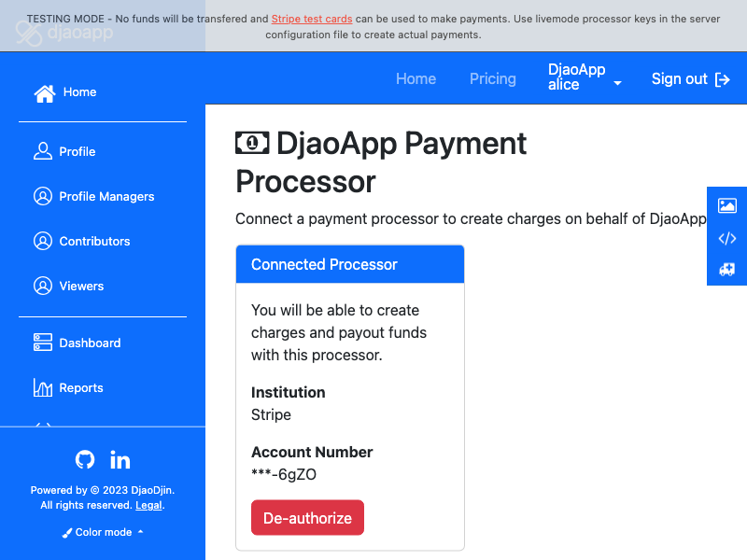Open Pricing in the top navigation bar
Image resolution: width=747 pixels, height=560 pixels.
pos(493,78)
